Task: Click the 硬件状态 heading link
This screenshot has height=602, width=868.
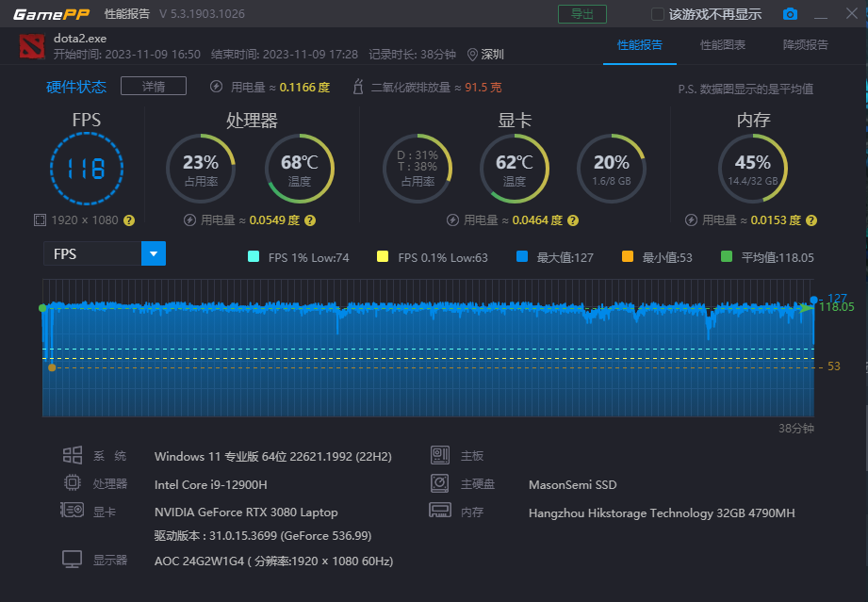Action: [x=76, y=87]
